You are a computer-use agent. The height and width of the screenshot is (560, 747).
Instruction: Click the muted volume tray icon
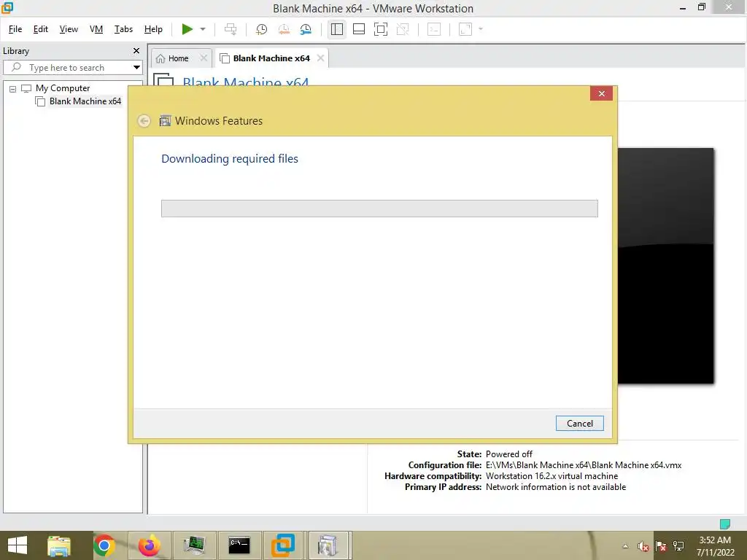pos(643,546)
